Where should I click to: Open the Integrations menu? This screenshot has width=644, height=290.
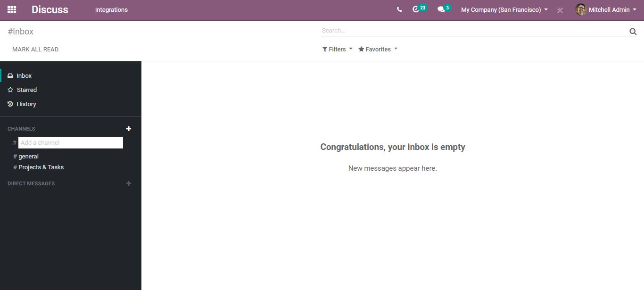[x=111, y=9]
